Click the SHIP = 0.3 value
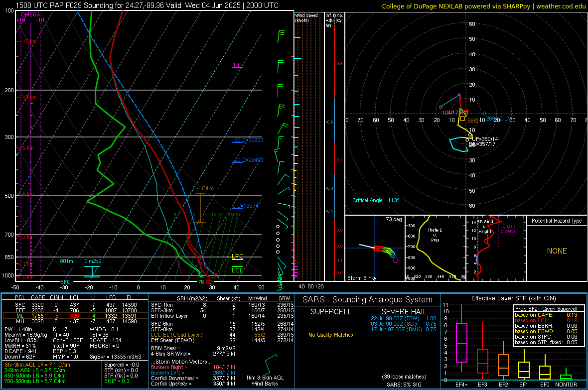Image resolution: width=588 pixels, height=390 pixels. tap(117, 381)
